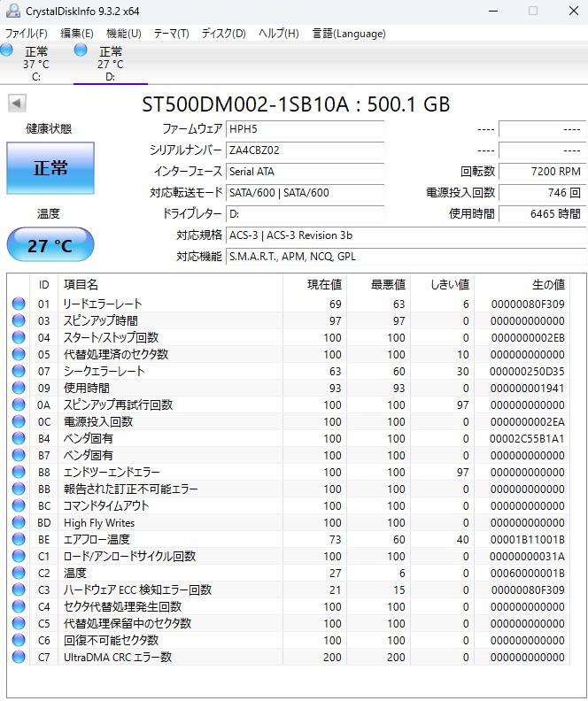Click the 27 °C temperature button
The width and height of the screenshot is (588, 701).
(50, 244)
